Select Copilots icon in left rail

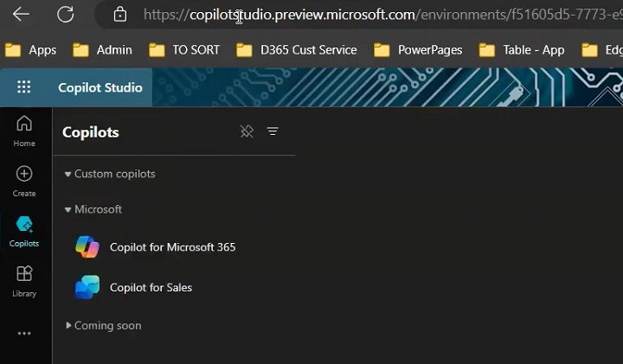pyautogui.click(x=24, y=231)
